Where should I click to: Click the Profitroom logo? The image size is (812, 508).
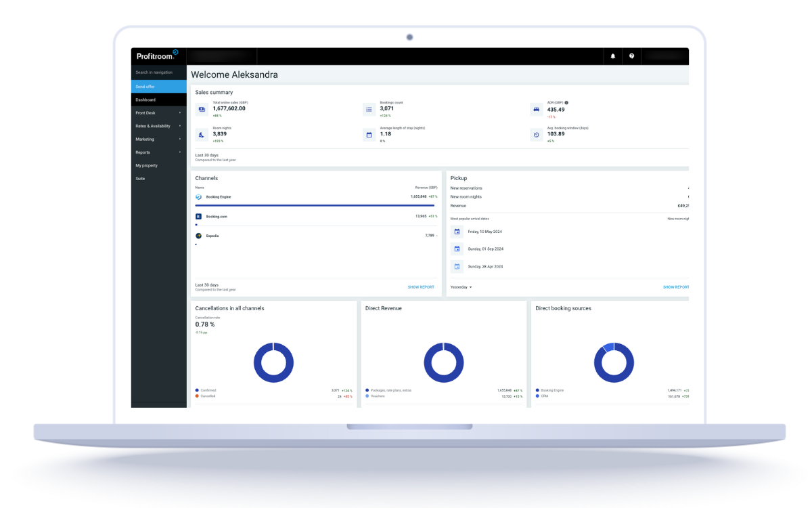[x=157, y=56]
